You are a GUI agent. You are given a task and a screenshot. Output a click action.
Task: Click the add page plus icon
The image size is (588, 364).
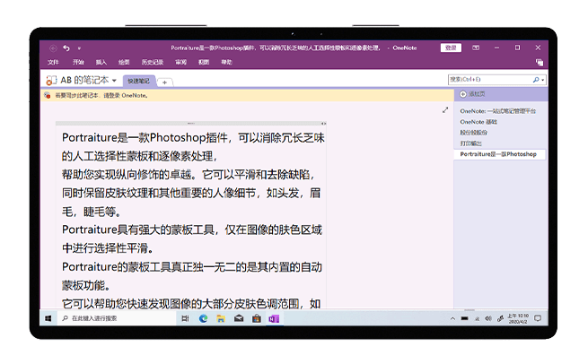(462, 94)
